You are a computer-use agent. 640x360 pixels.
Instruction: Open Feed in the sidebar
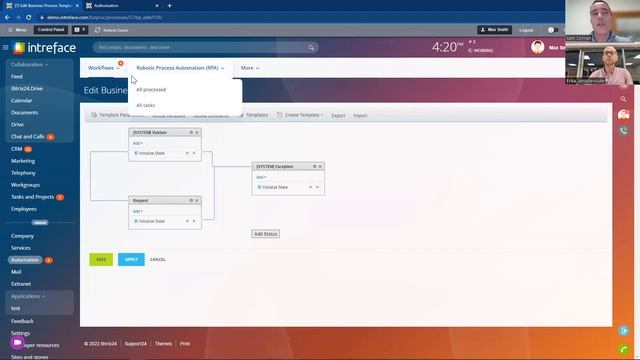tap(17, 76)
